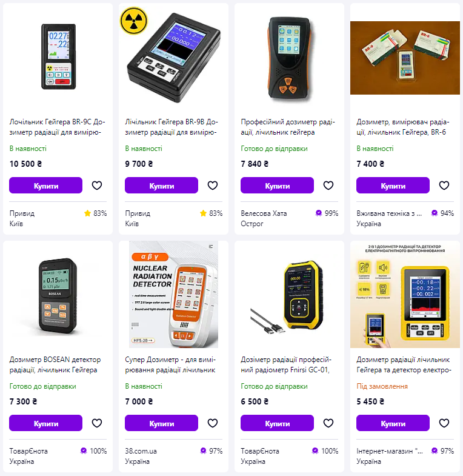Buy the BR-9C dosimeter for 10 500 ₴

[46, 186]
